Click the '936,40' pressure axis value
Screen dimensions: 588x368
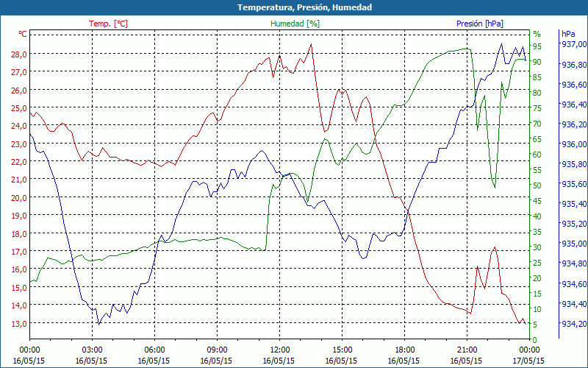click(x=573, y=105)
